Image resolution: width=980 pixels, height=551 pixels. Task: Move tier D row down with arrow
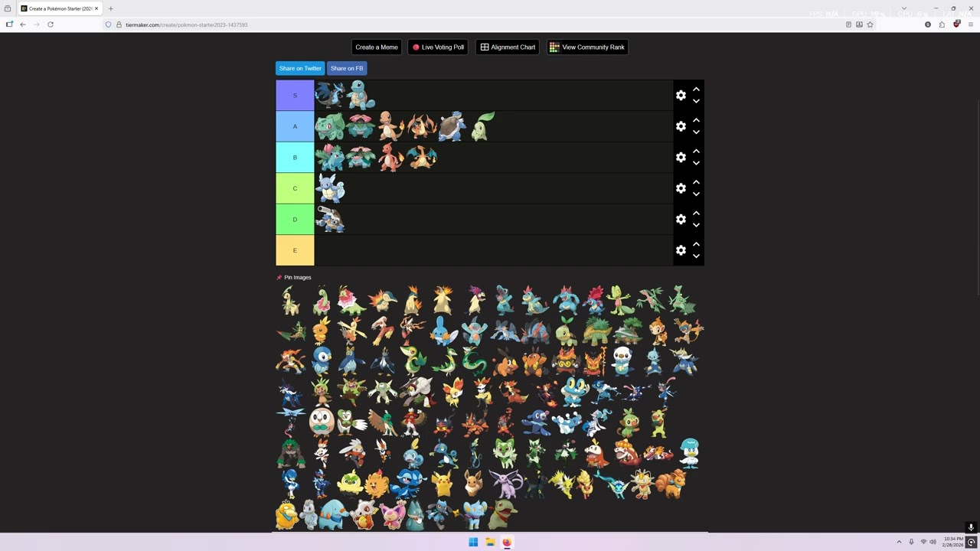(x=696, y=225)
